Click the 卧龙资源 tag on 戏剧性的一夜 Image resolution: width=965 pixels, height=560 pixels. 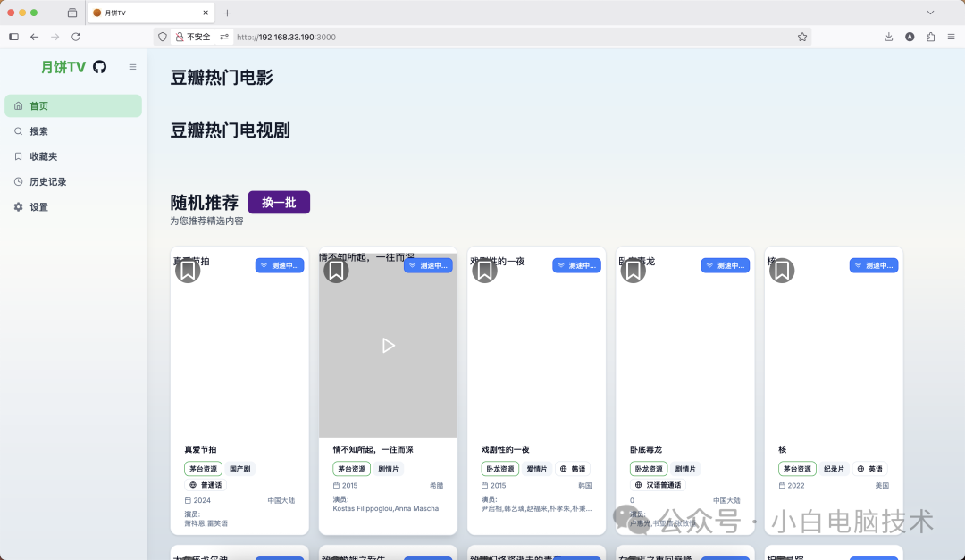coord(499,469)
